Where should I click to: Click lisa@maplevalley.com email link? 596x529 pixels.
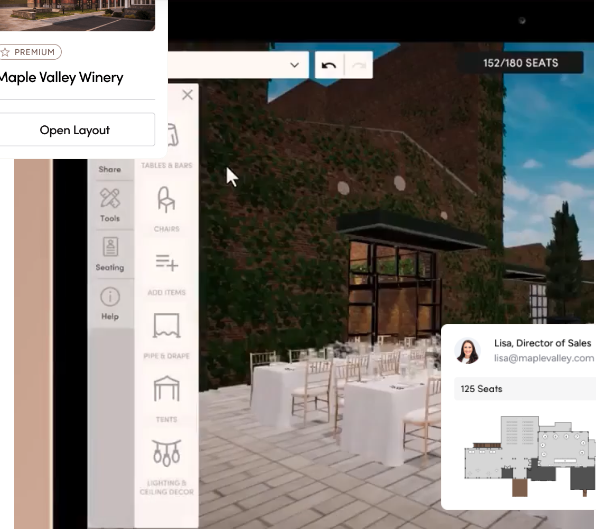point(544,358)
